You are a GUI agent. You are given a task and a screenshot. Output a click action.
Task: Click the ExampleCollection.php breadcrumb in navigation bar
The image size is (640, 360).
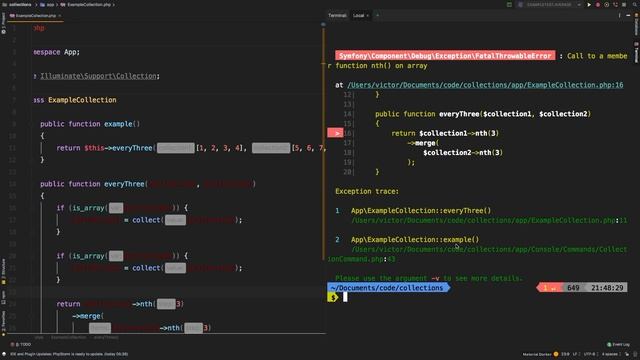(x=89, y=4)
